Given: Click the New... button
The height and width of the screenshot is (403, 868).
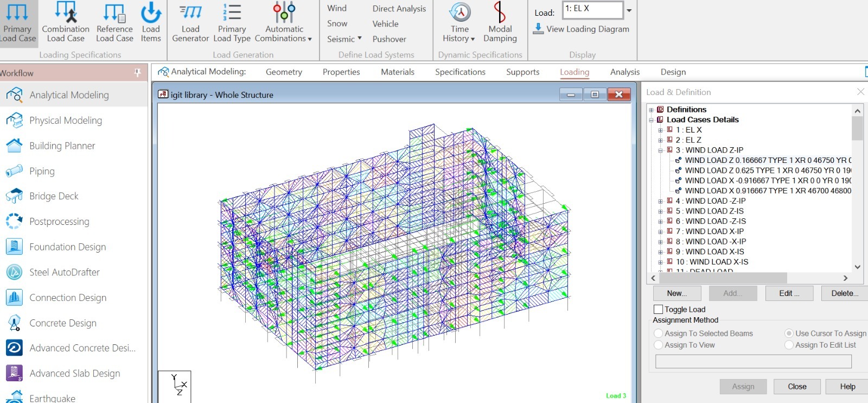Looking at the screenshot, I should (676, 293).
